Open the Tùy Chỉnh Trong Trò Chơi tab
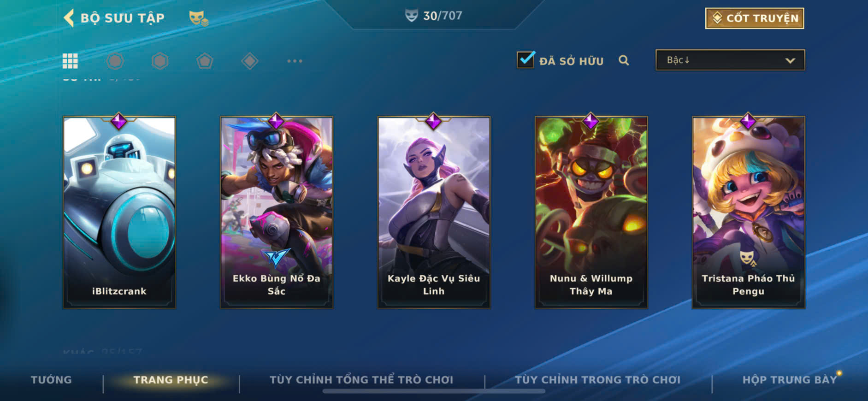Screen dimensions: 868x401 (597, 380)
